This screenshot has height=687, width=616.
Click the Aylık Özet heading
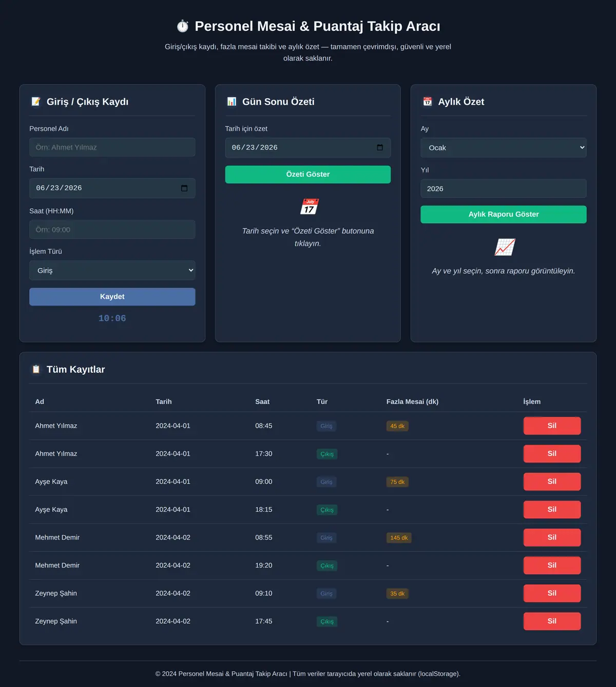coord(461,102)
